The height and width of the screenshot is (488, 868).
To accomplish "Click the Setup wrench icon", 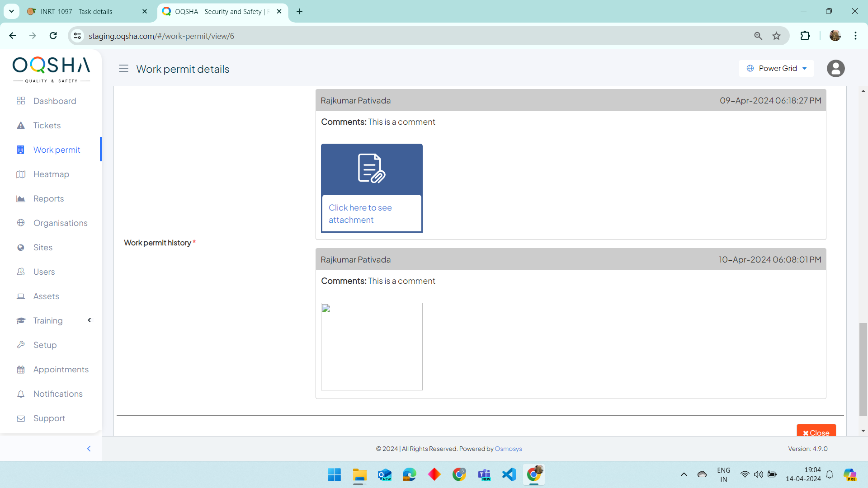I will tap(21, 345).
